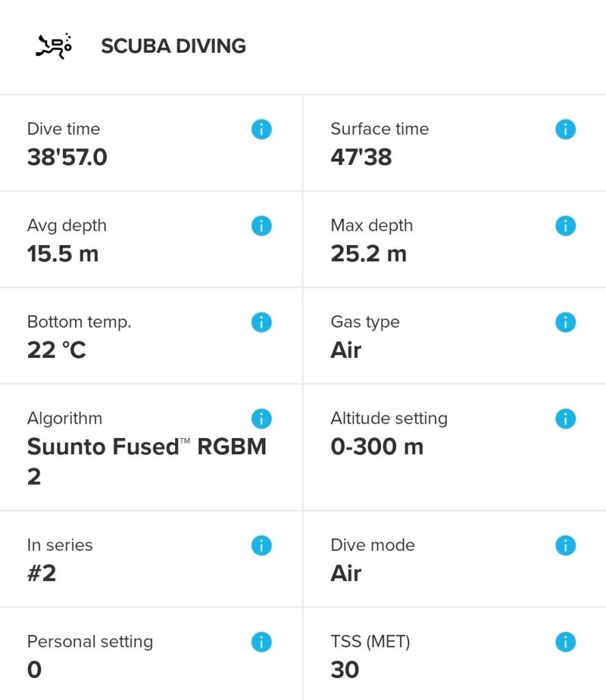The height and width of the screenshot is (700, 606).
Task: Select the SCUBA DIVING header title
Action: coord(173,46)
